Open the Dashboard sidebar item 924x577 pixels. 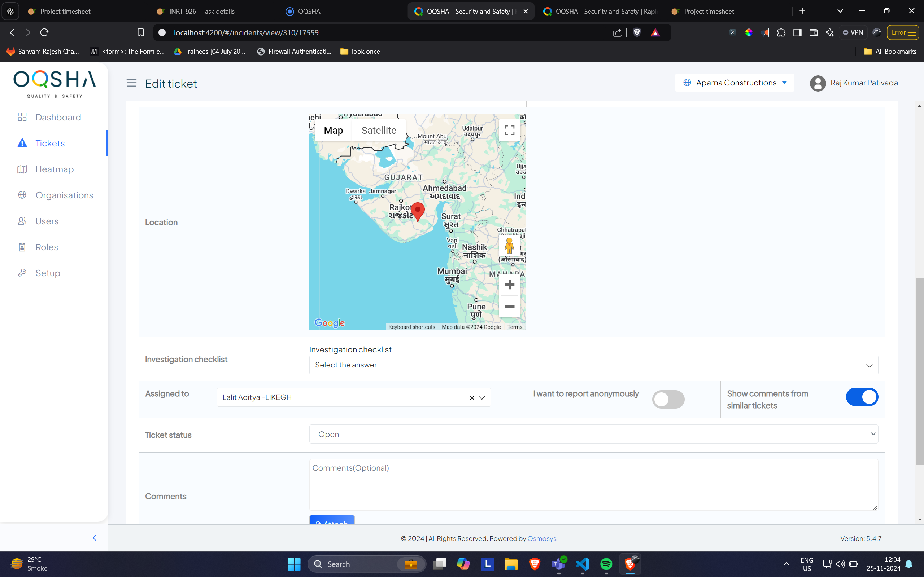coord(58,117)
